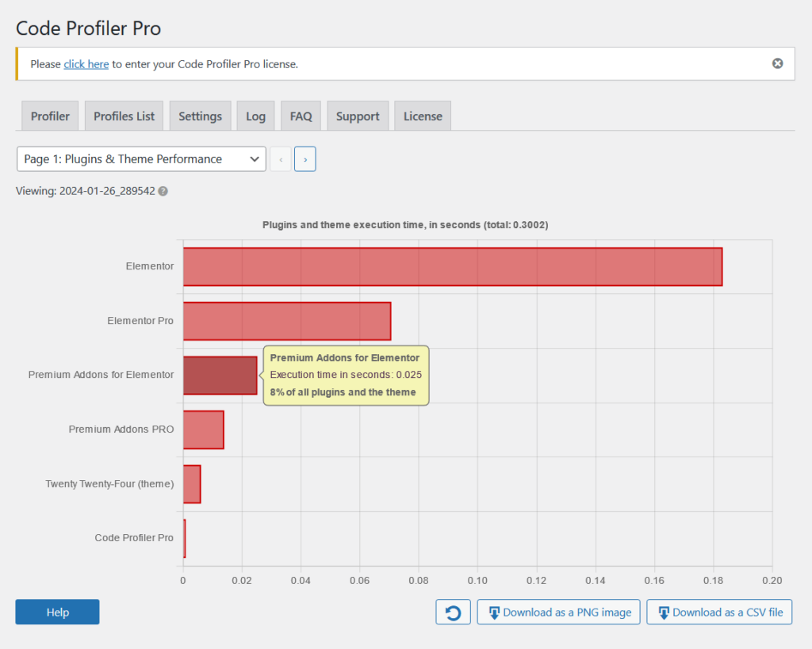812x649 pixels.
Task: Open the FAQ tab
Action: pos(301,116)
